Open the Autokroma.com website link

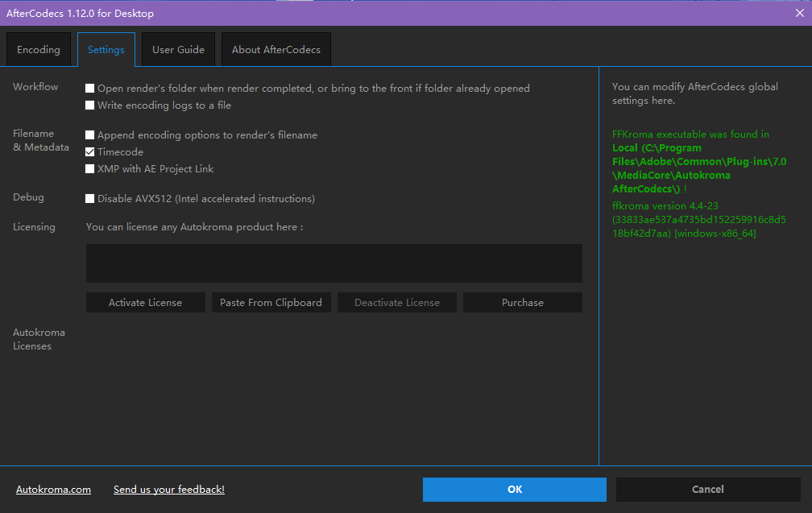53,489
